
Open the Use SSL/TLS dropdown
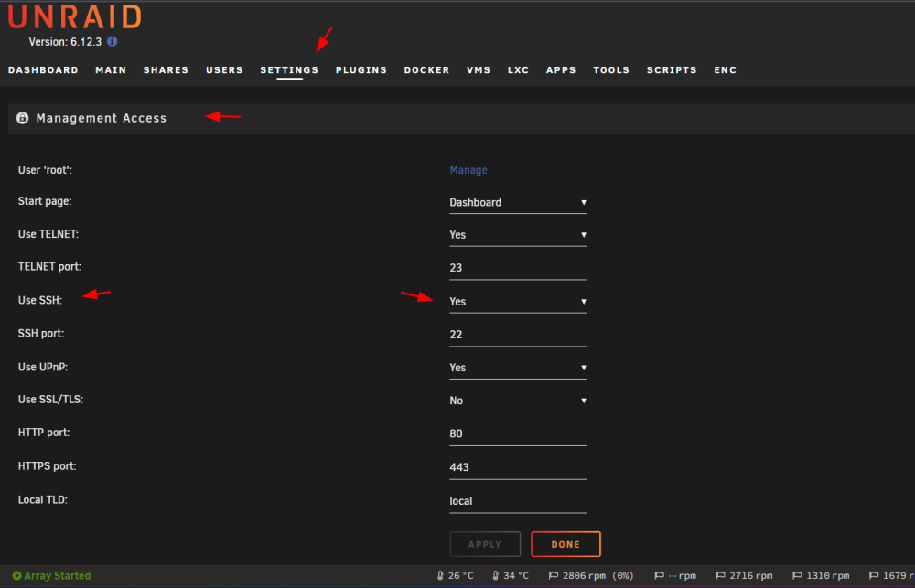(x=518, y=401)
